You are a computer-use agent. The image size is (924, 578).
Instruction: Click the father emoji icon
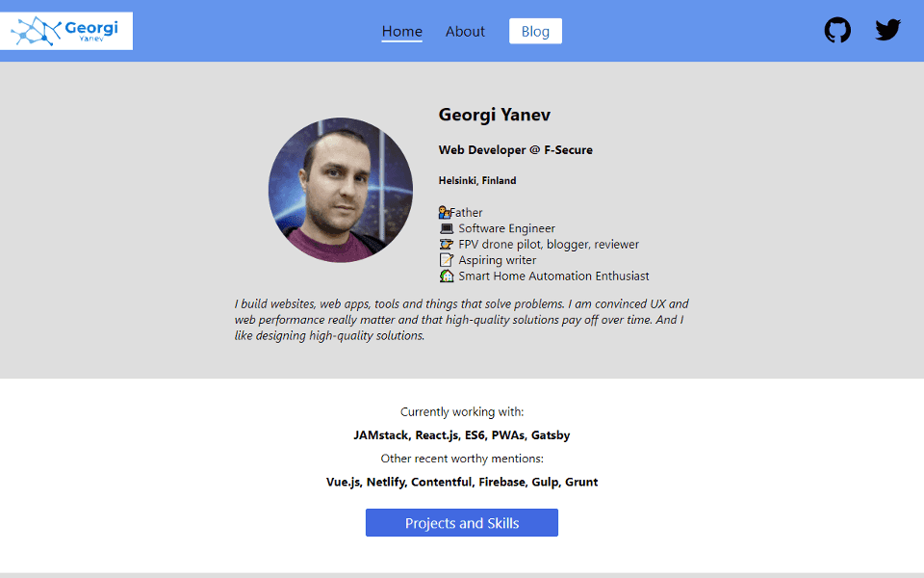[444, 211]
